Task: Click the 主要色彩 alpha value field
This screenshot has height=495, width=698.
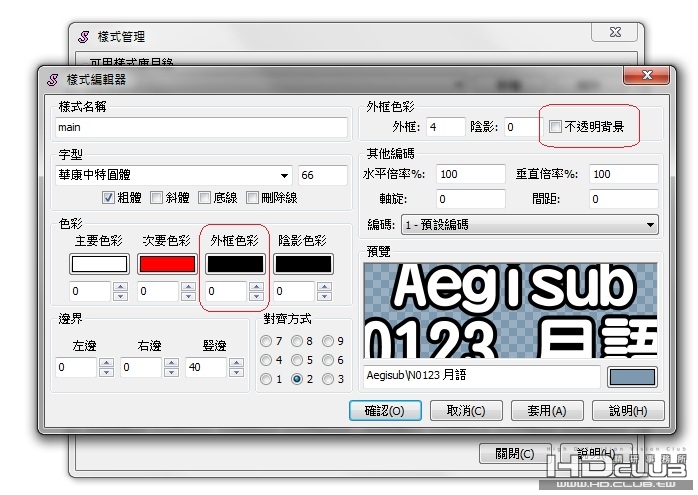Action: [x=90, y=291]
